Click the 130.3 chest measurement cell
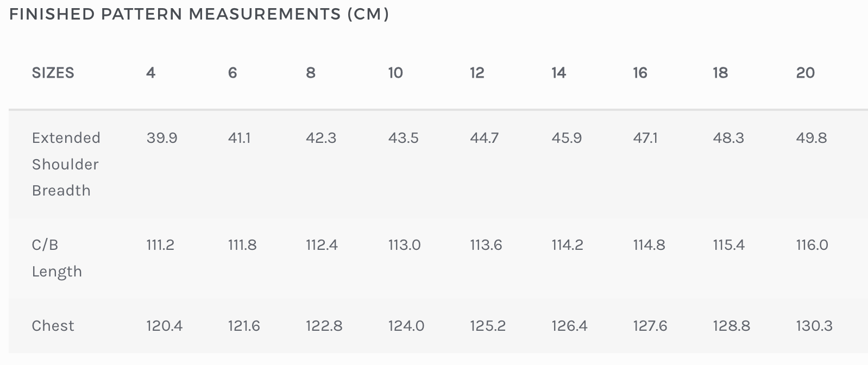 [814, 326]
